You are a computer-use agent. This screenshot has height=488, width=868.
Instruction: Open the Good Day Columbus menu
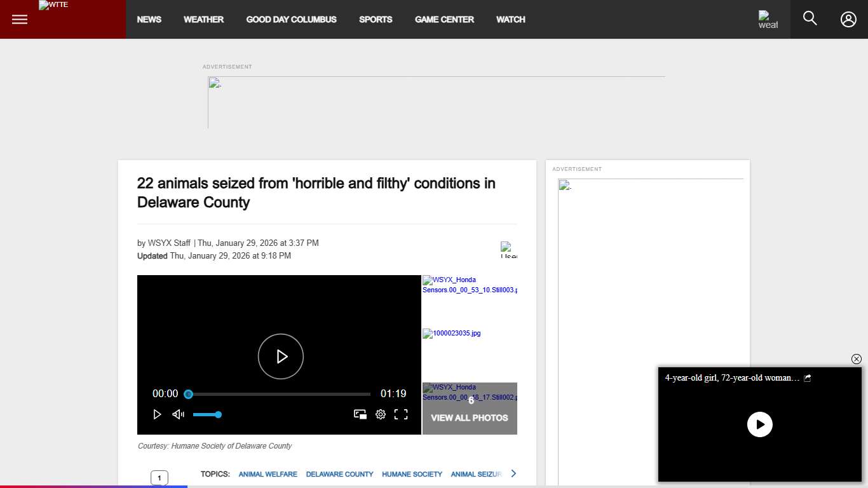point(291,19)
